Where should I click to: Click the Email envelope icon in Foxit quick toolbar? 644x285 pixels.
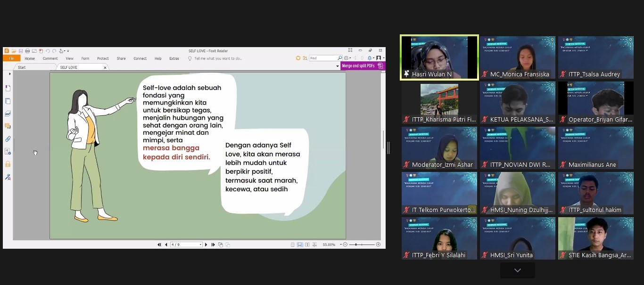pos(34,51)
